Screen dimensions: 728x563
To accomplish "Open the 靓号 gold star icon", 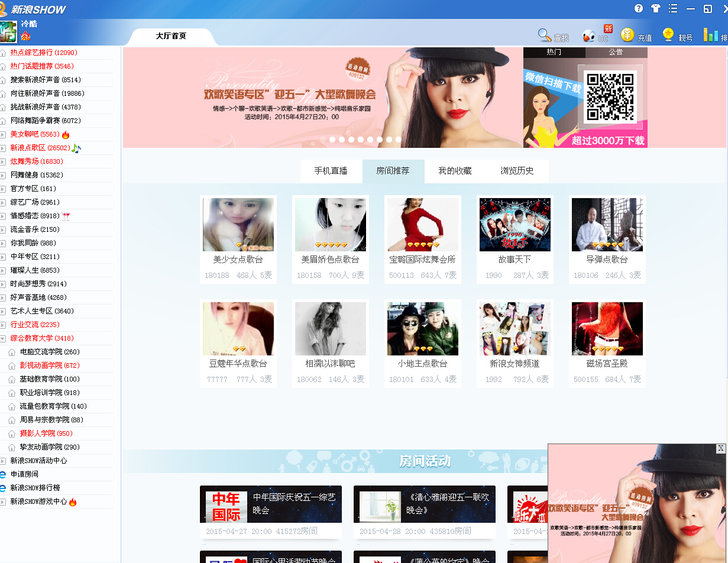I will tap(668, 35).
